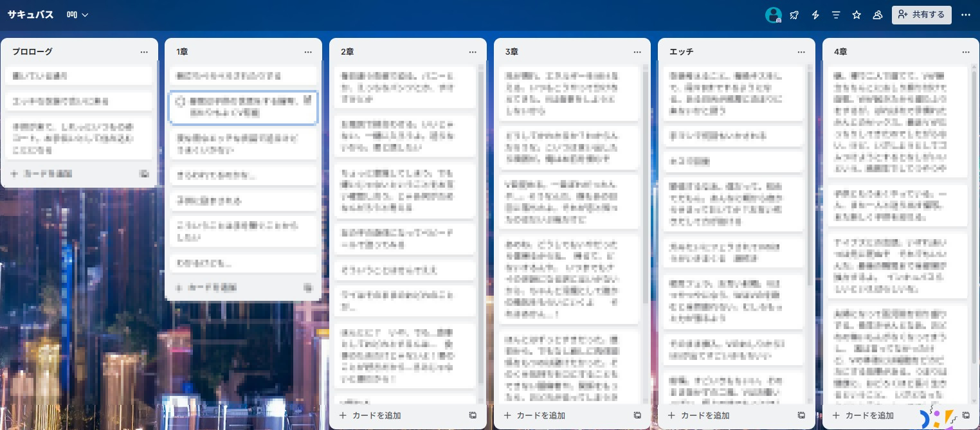The width and height of the screenshot is (980, 430).
Task: Open the board filter icon
Action: click(x=836, y=15)
